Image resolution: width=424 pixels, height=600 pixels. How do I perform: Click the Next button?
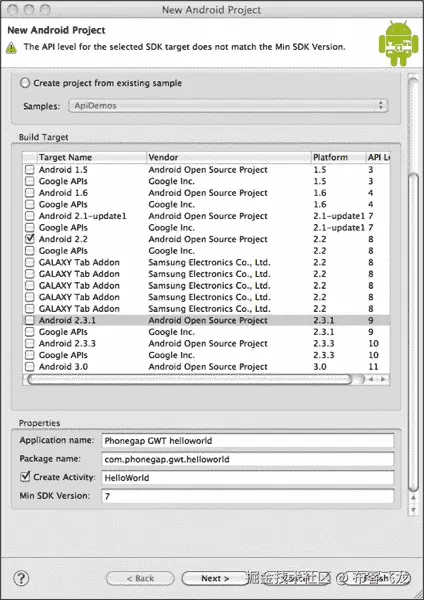point(215,579)
